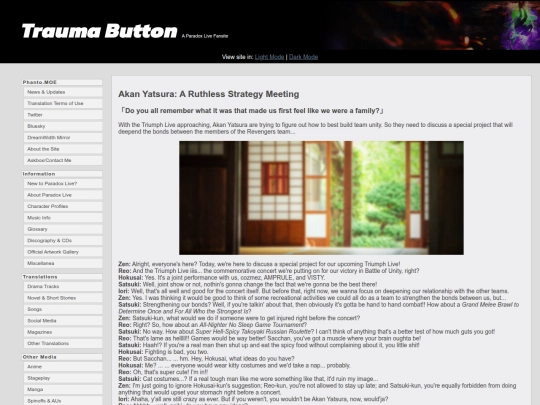Screen dimensions: 540x405
Task: Open Askbox/Contact Me page
Action: (63, 160)
